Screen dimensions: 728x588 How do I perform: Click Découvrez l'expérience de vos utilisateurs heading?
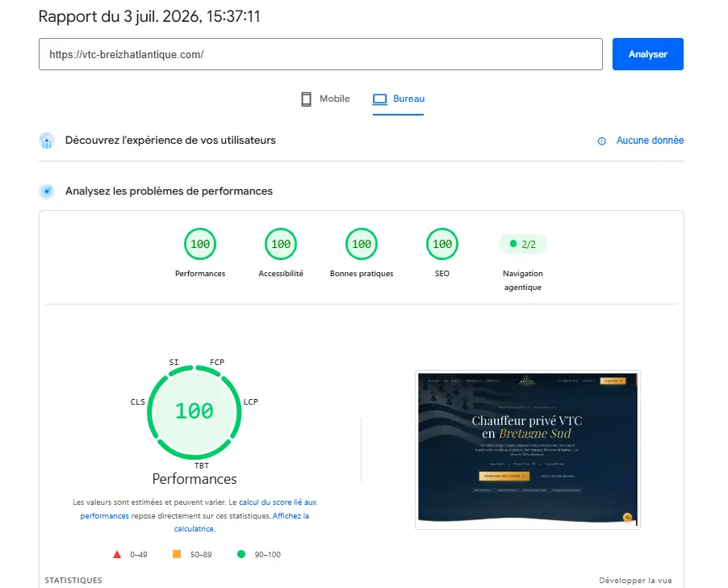click(170, 141)
